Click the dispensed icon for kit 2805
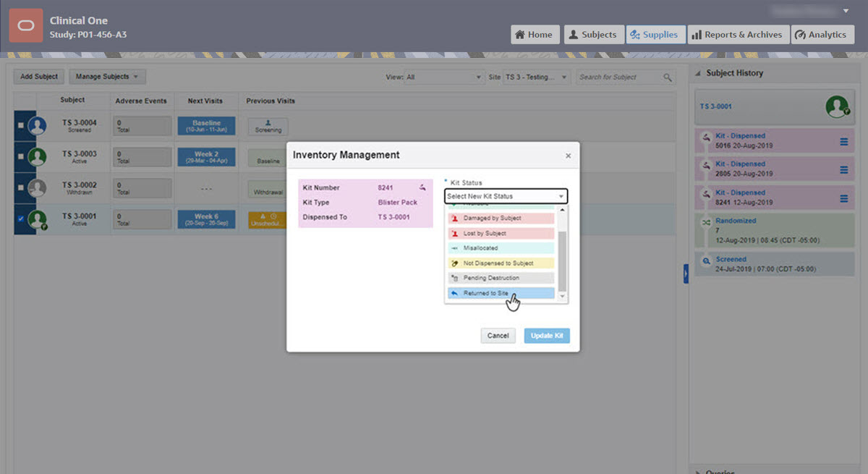Screen dimensions: 868x474 tap(706, 164)
